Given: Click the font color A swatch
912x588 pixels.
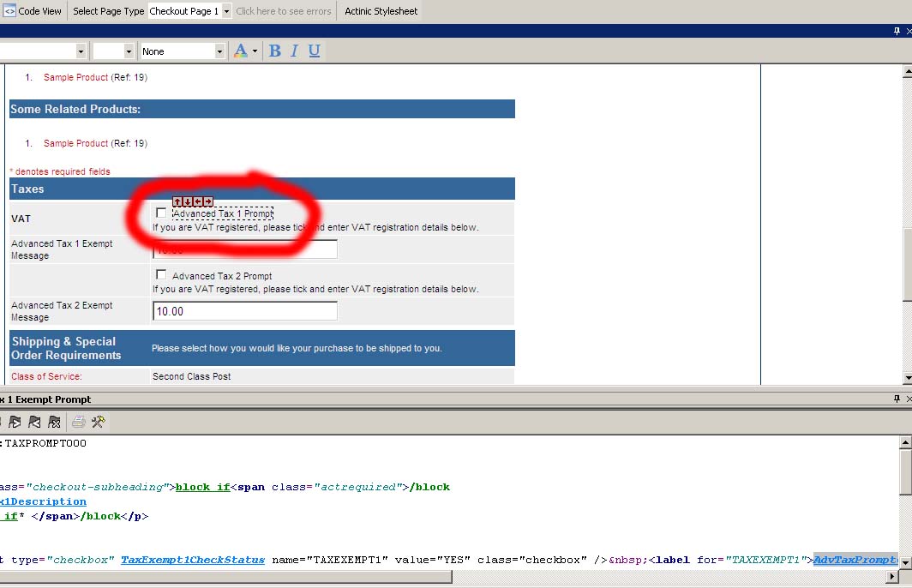Looking at the screenshot, I should tap(240, 51).
